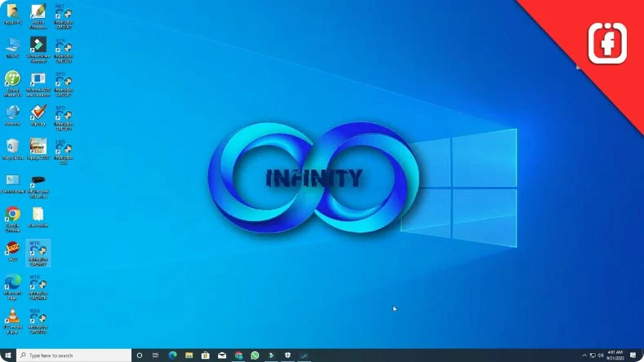The width and height of the screenshot is (644, 362).
Task: Click the Windows Start button
Action: 8,355
